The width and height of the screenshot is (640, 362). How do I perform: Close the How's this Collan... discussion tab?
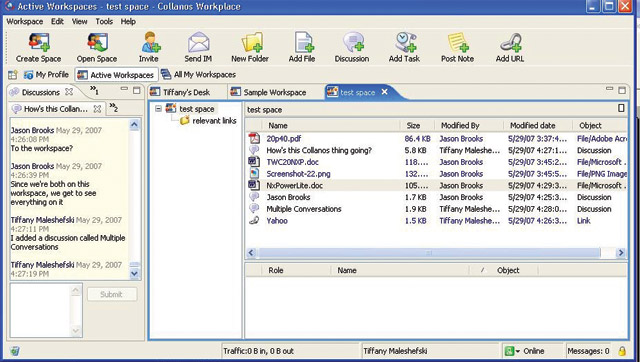(97, 109)
